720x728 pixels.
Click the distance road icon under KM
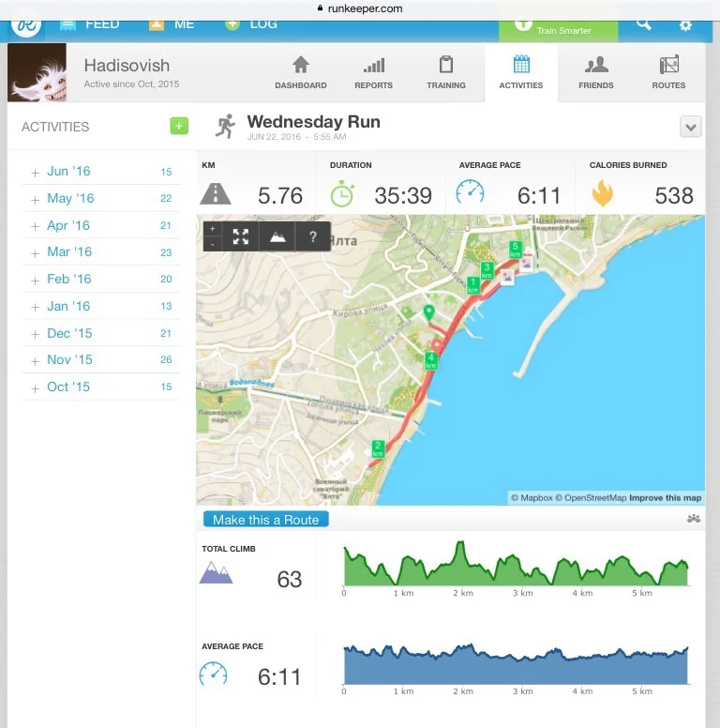tap(216, 194)
